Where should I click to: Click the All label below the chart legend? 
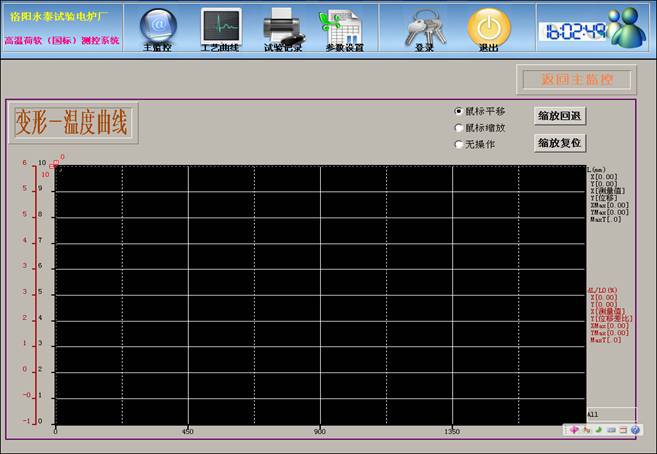(593, 414)
